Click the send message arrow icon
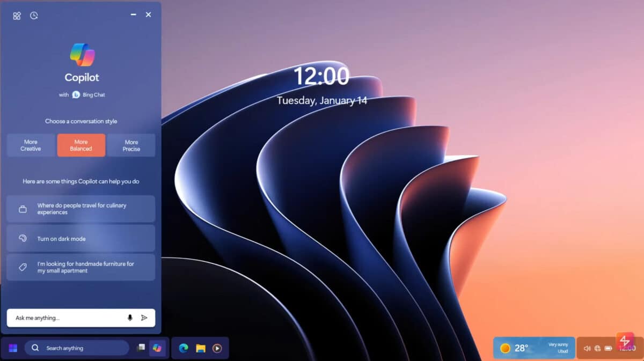The height and width of the screenshot is (361, 644). 144,318
